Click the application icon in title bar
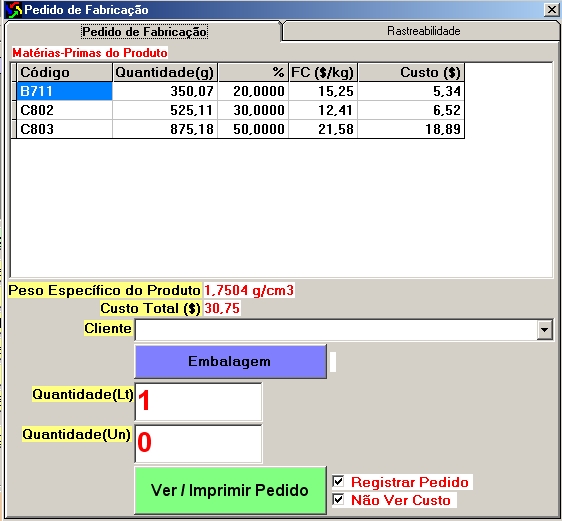Image resolution: width=562 pixels, height=521 pixels. pos(14,10)
